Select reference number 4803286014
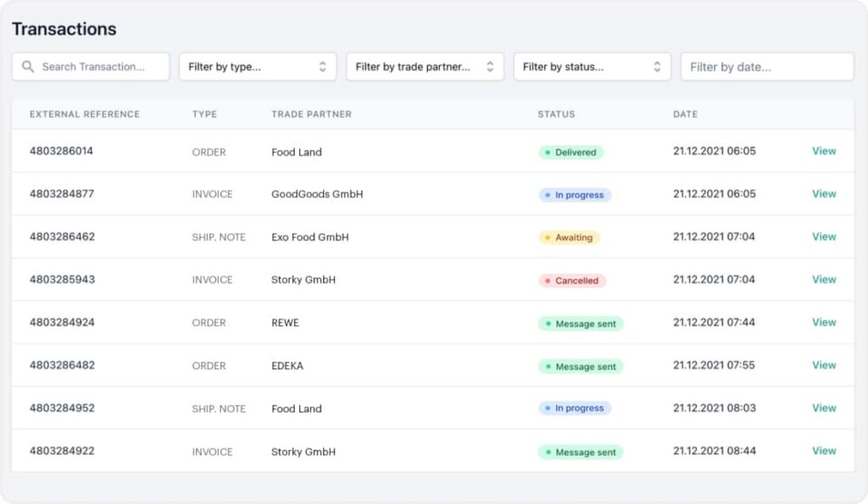 (61, 151)
